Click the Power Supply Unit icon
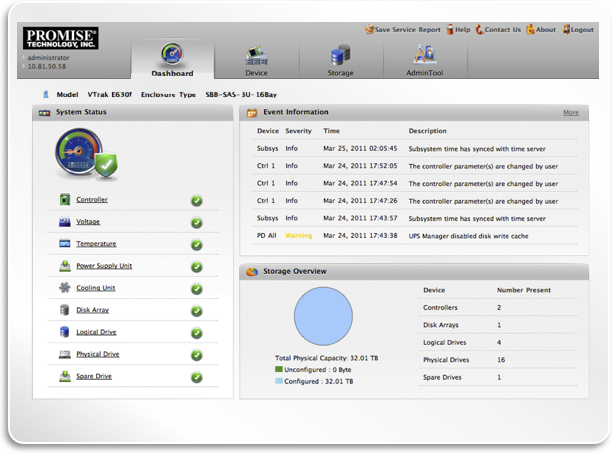This screenshot has width=613, height=454. 65,266
